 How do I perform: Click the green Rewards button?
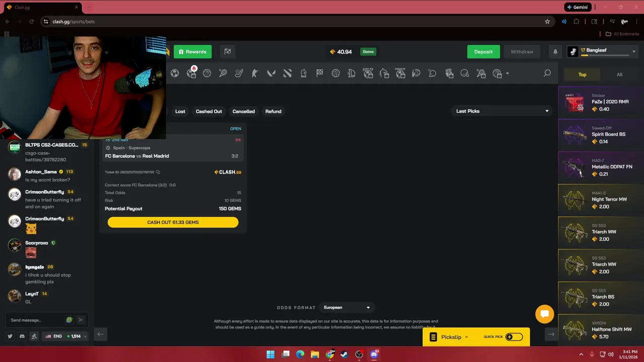(193, 52)
